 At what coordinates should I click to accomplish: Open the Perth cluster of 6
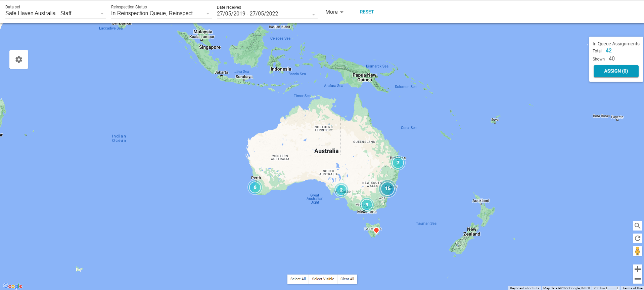[x=255, y=188]
